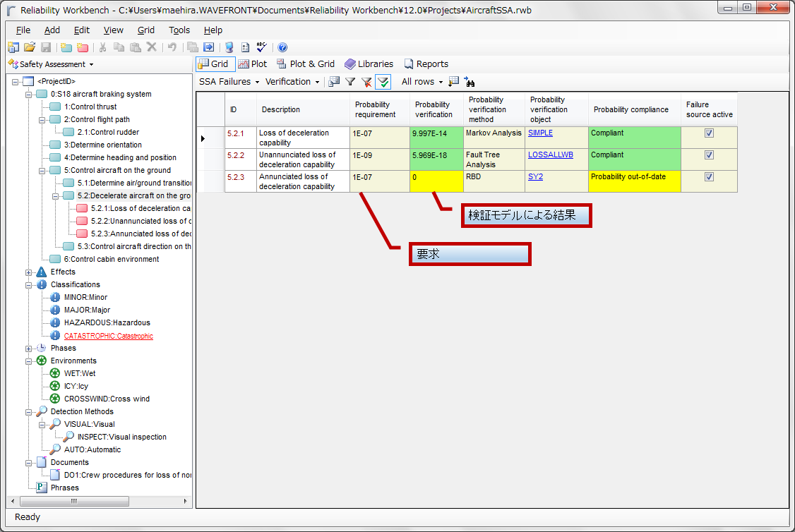Open the Add menu

(52, 30)
